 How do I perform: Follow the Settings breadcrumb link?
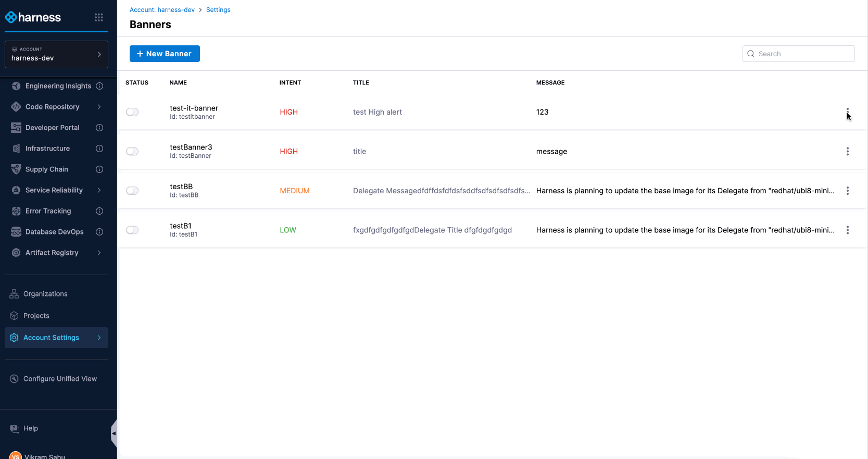coord(218,10)
